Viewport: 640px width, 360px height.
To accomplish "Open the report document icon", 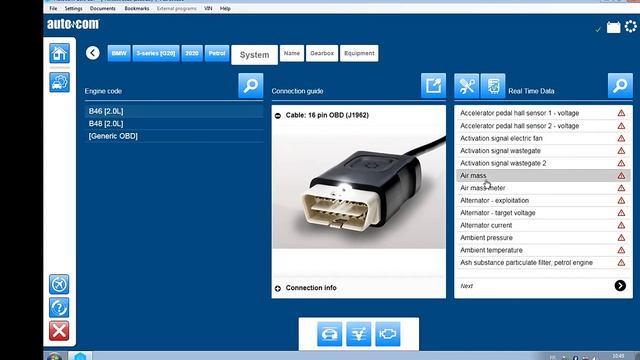I will click(x=493, y=86).
